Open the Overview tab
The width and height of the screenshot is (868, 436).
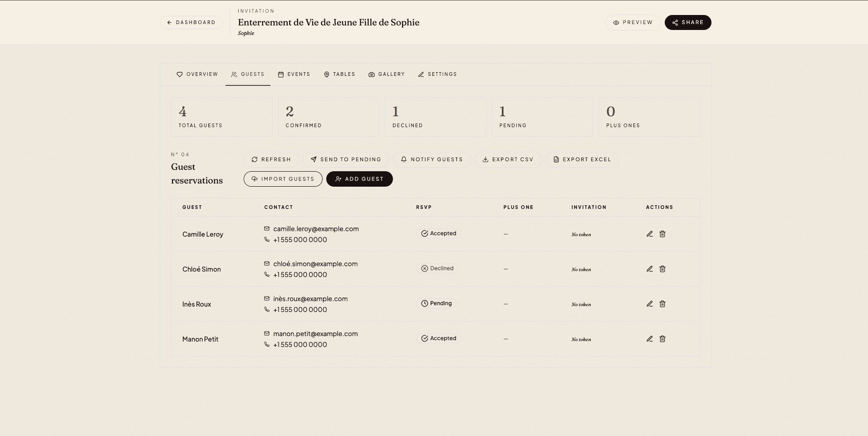click(x=197, y=74)
